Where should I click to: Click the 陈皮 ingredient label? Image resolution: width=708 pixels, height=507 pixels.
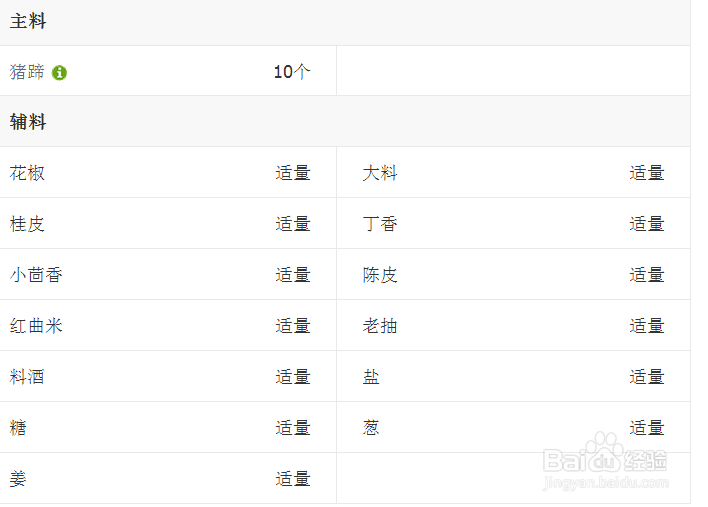pos(380,275)
